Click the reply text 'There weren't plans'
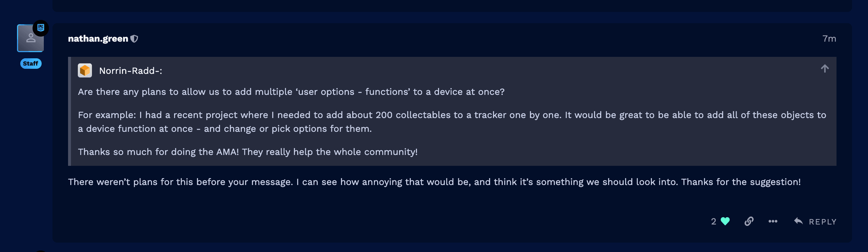The height and width of the screenshot is (252, 868). [x=434, y=182]
